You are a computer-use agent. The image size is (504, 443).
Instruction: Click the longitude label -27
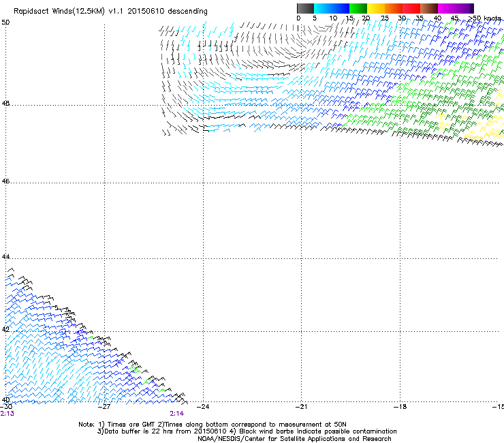click(x=104, y=407)
